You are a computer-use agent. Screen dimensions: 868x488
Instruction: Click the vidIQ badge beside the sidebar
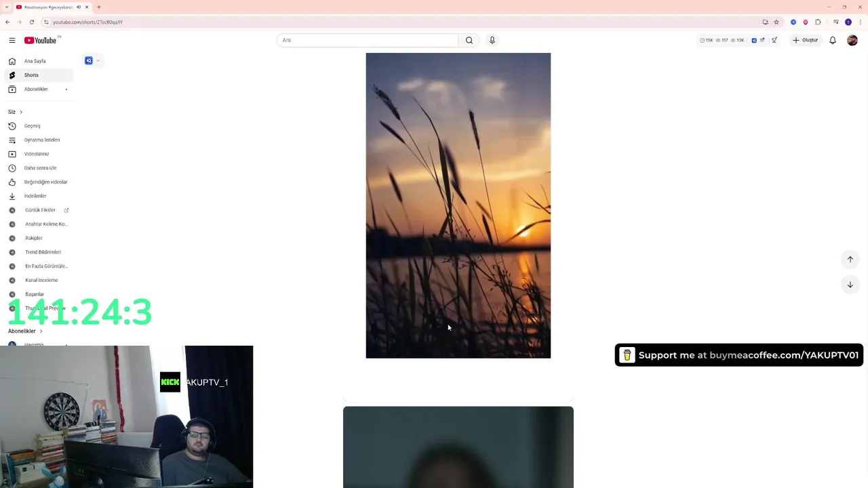point(88,61)
